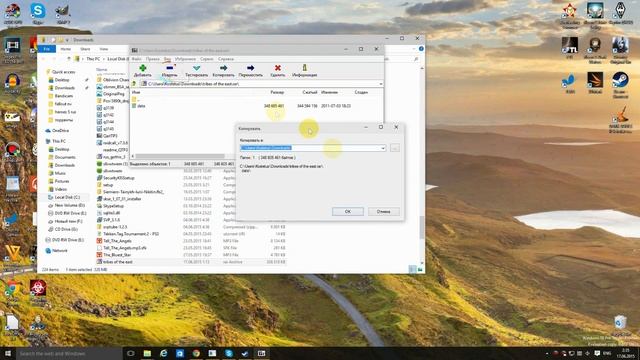Click the Explorer help question-mark icon
Image resolution: width=640 pixels, height=360 pixels.
[x=421, y=49]
